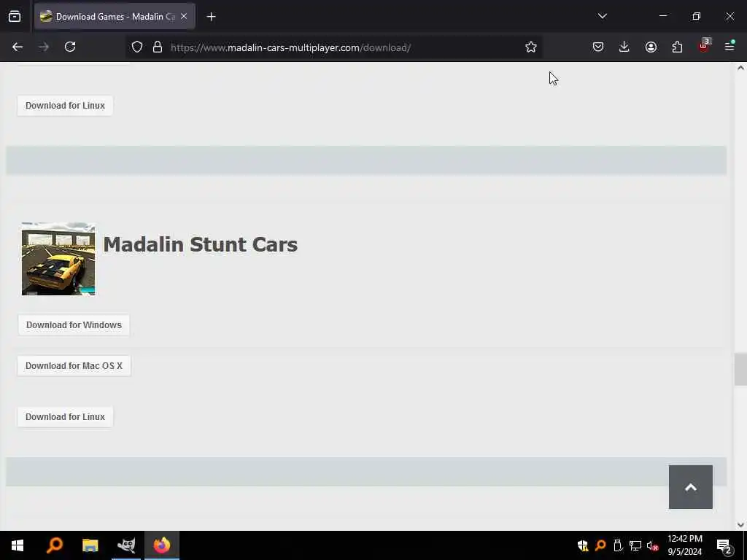Open the Downloads panel

624,47
